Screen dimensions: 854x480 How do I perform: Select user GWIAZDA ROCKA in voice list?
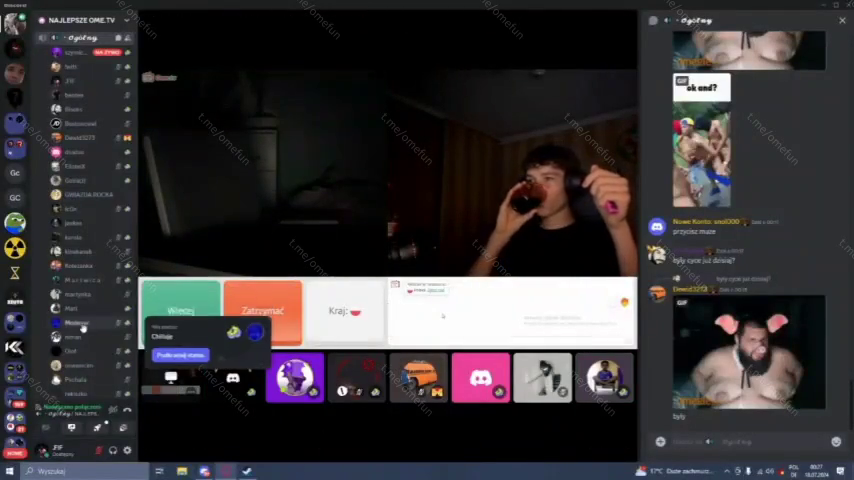coord(89,195)
